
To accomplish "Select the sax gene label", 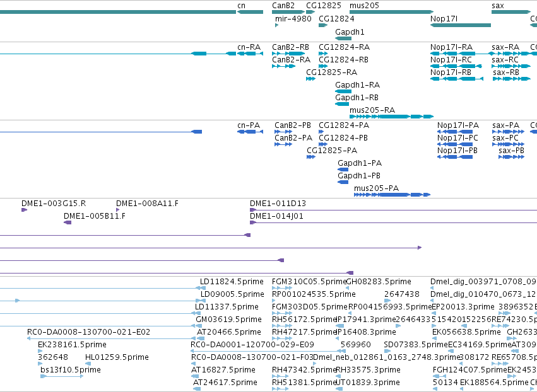I will (x=498, y=6).
